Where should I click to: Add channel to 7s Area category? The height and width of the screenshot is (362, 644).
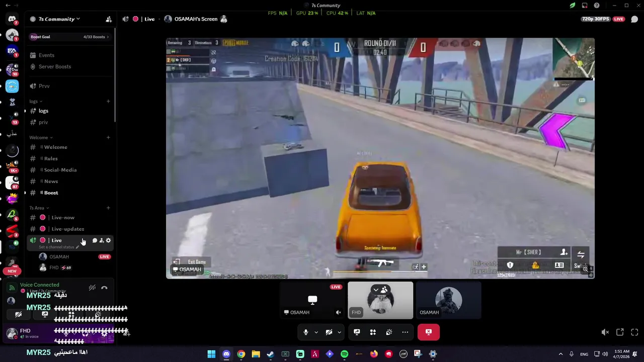(108, 208)
